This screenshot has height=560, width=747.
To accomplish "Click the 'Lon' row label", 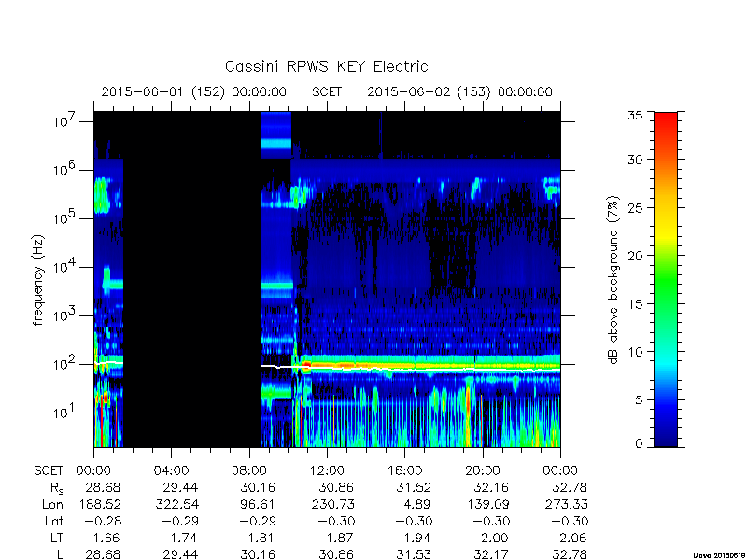I will pos(52,504).
